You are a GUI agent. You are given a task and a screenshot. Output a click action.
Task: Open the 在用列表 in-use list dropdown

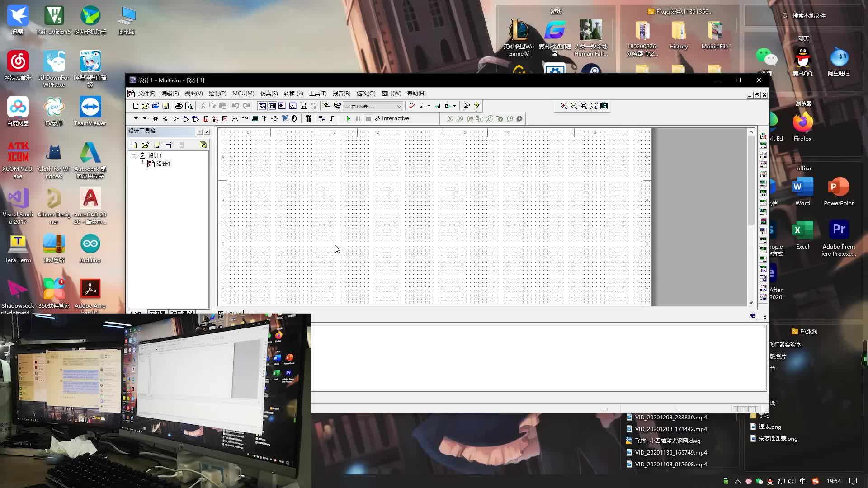click(x=399, y=107)
